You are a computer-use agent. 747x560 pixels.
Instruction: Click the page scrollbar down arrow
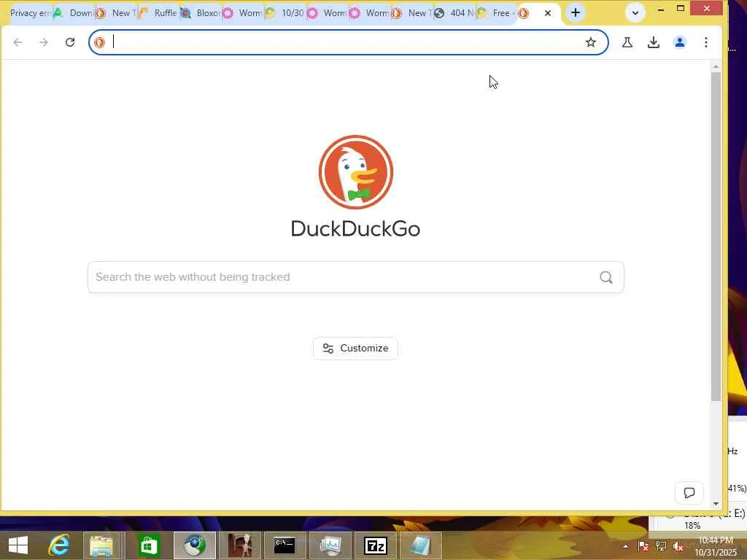pyautogui.click(x=716, y=503)
